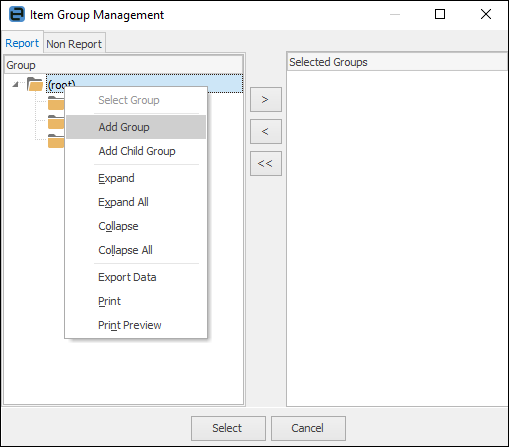Image resolution: width=509 pixels, height=447 pixels.
Task: Click the Cancel button
Action: [x=308, y=428]
